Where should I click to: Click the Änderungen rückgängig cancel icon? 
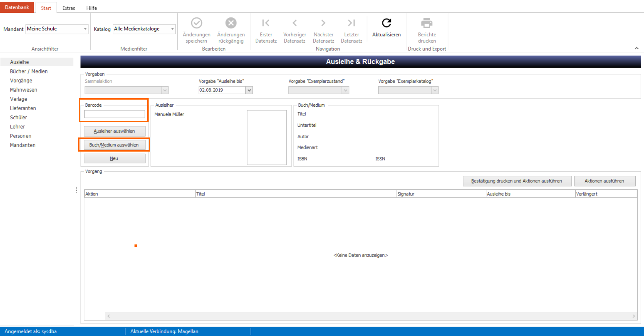click(231, 23)
